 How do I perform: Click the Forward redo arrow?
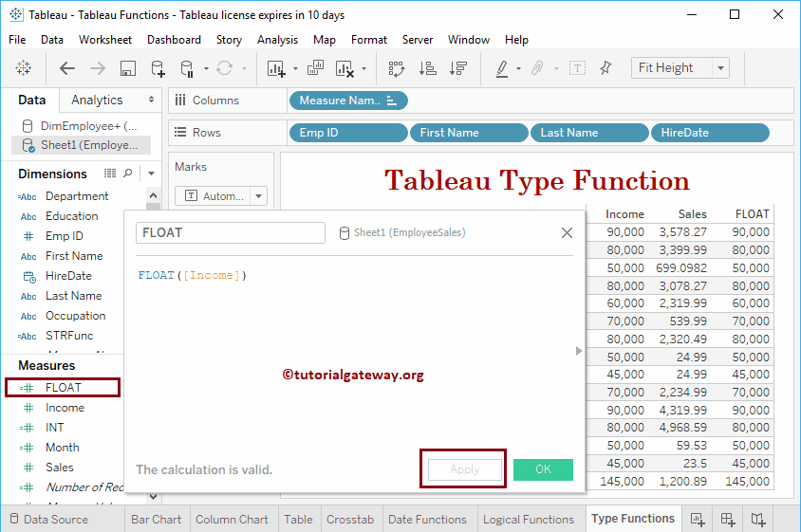pyautogui.click(x=97, y=68)
